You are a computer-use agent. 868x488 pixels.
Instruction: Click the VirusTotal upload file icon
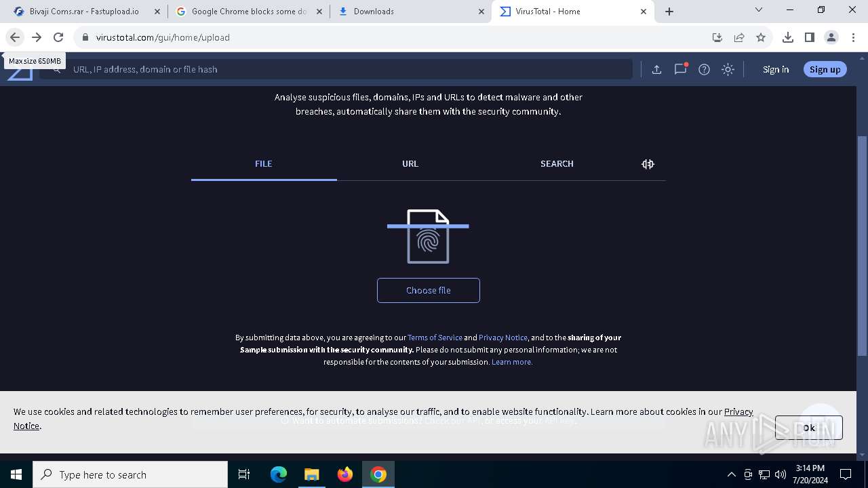pos(656,69)
